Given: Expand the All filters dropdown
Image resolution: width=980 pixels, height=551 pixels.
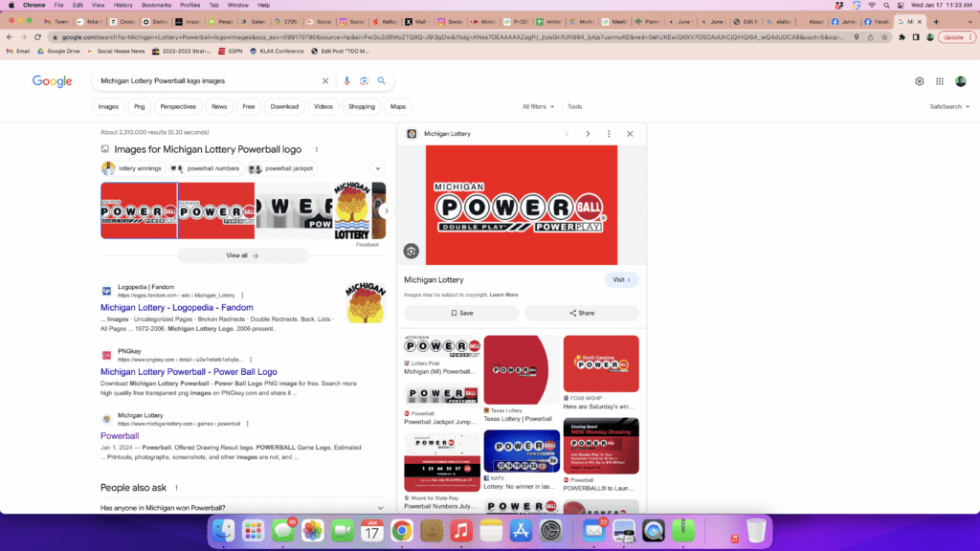Looking at the screenshot, I should point(538,107).
